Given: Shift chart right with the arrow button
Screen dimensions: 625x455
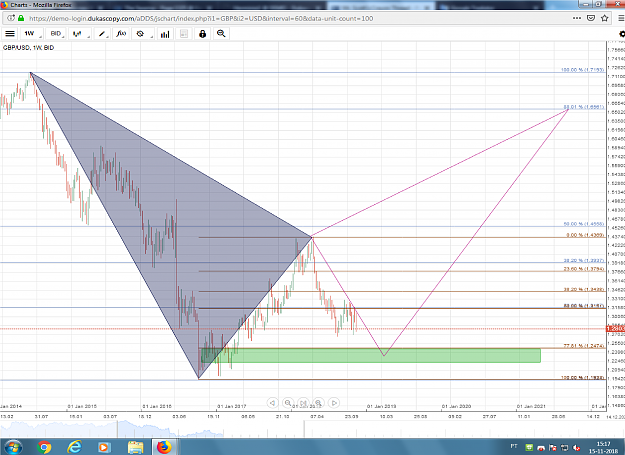Looking at the screenshot, I should coord(334,403).
